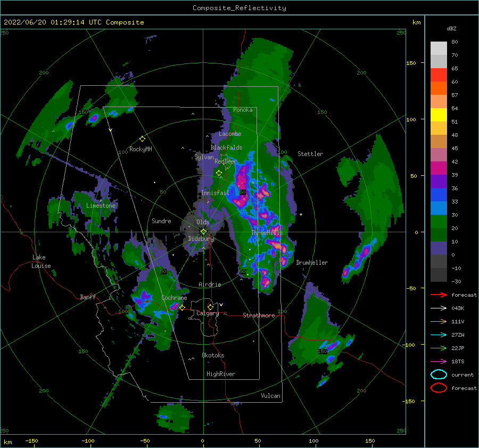Click the Lake Louise label
This screenshot has width=479, height=448.
42,262
